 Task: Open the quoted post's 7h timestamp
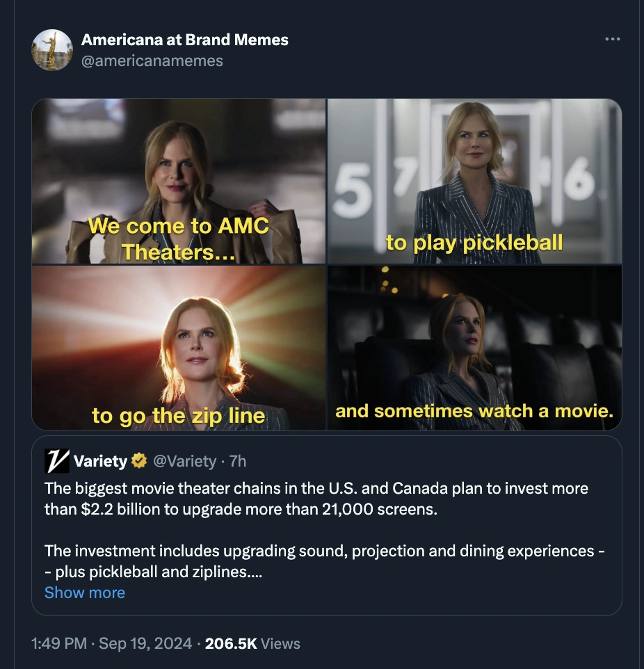(x=238, y=461)
